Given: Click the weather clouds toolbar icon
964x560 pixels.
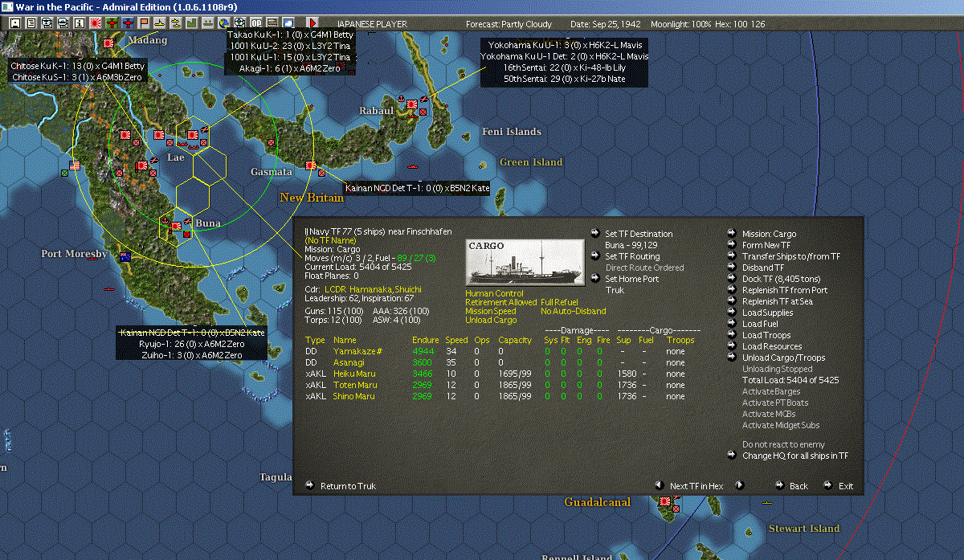Looking at the screenshot, I should (288, 23).
